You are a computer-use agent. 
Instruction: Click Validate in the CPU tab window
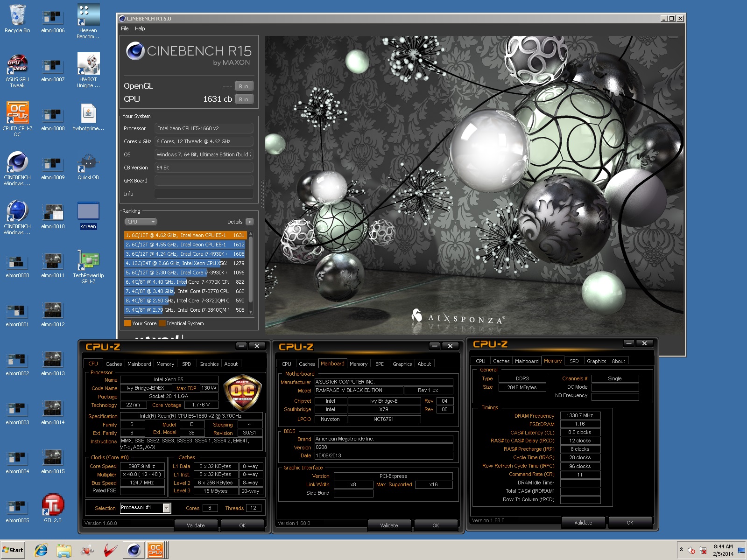pyautogui.click(x=196, y=525)
